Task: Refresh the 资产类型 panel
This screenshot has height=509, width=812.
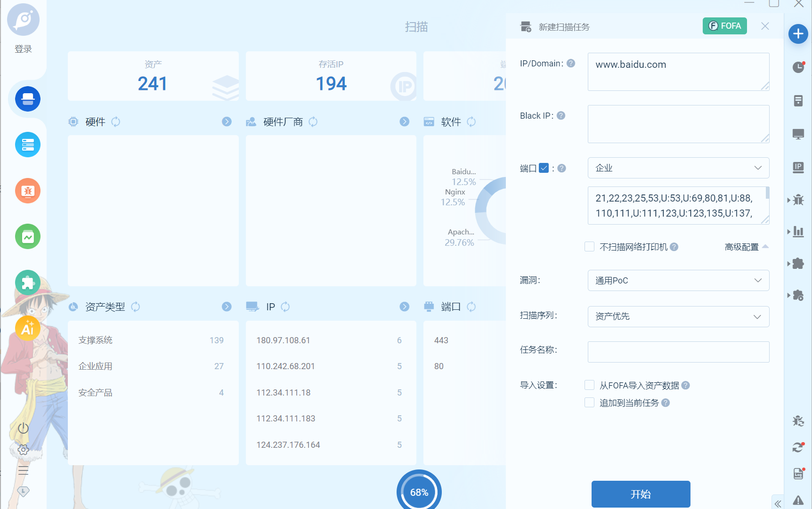Action: click(x=136, y=307)
